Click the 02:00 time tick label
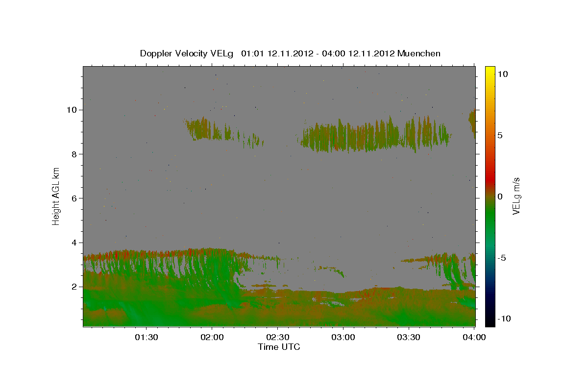This screenshot has width=588, height=392. (212, 337)
